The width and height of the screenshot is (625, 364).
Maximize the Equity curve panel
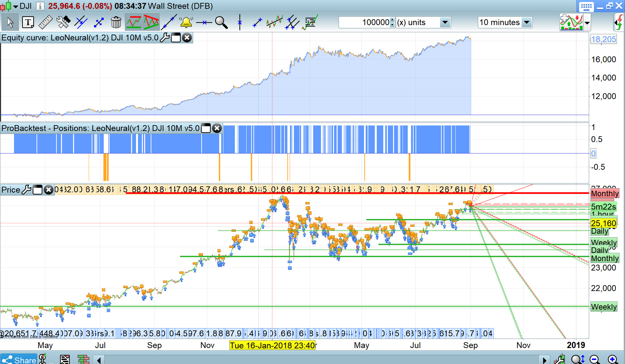pos(176,38)
